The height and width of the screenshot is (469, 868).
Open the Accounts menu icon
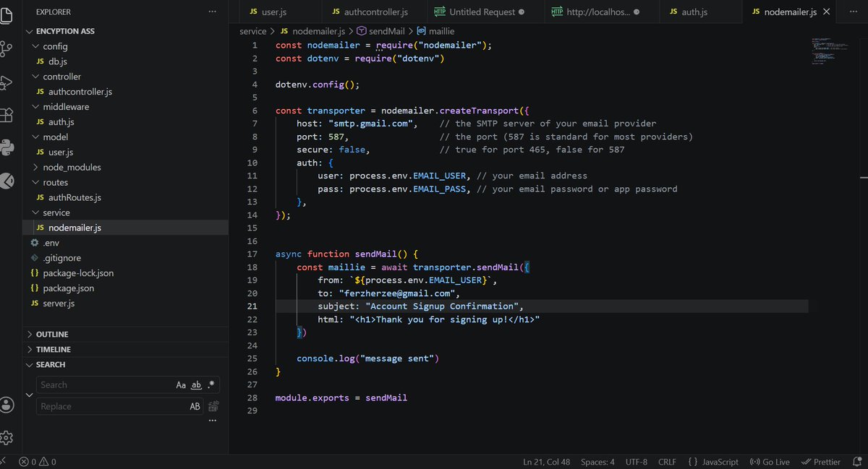pyautogui.click(x=7, y=405)
